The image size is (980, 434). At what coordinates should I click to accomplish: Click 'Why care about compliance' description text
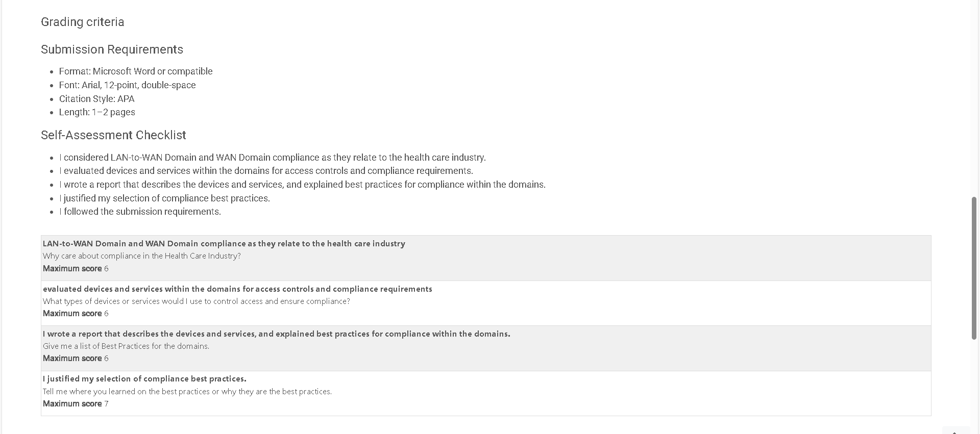tap(142, 256)
